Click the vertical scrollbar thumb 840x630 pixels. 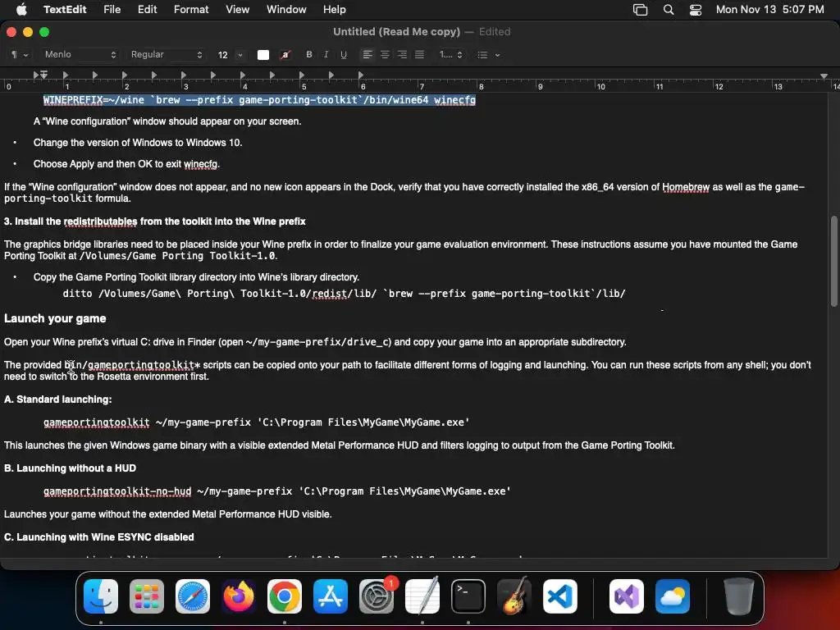point(833,262)
